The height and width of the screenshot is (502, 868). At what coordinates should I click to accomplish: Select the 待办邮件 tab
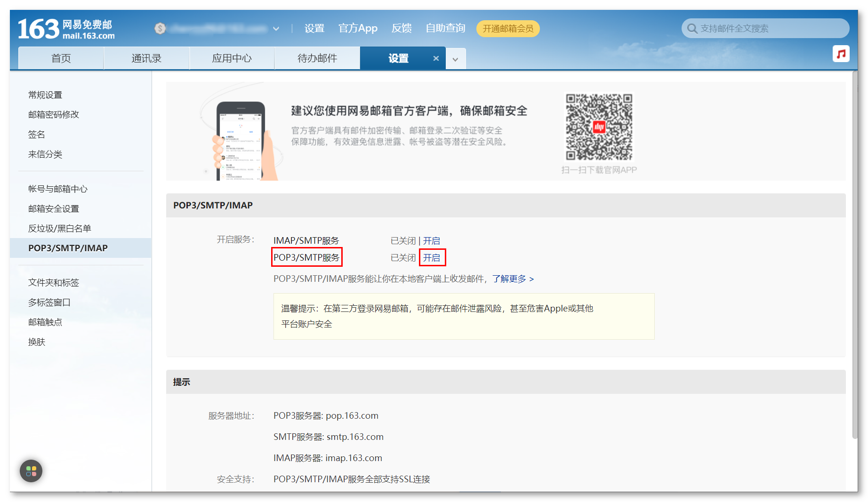pyautogui.click(x=317, y=58)
